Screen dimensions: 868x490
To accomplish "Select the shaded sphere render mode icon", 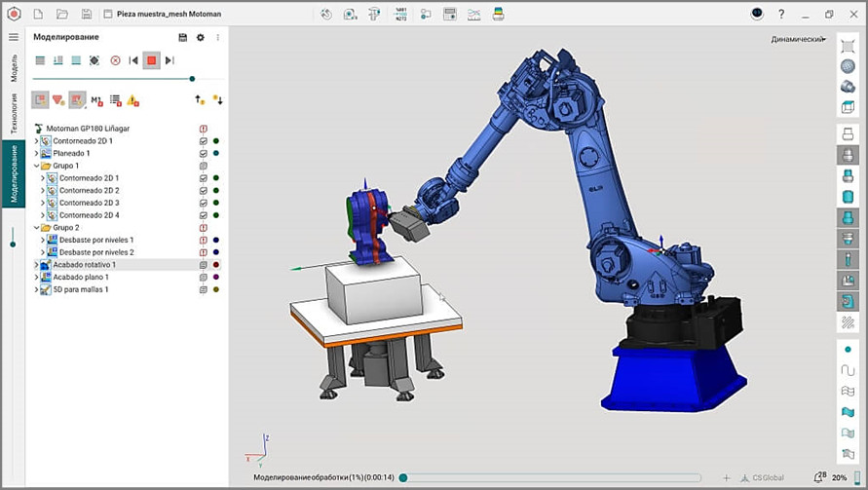I will (848, 66).
